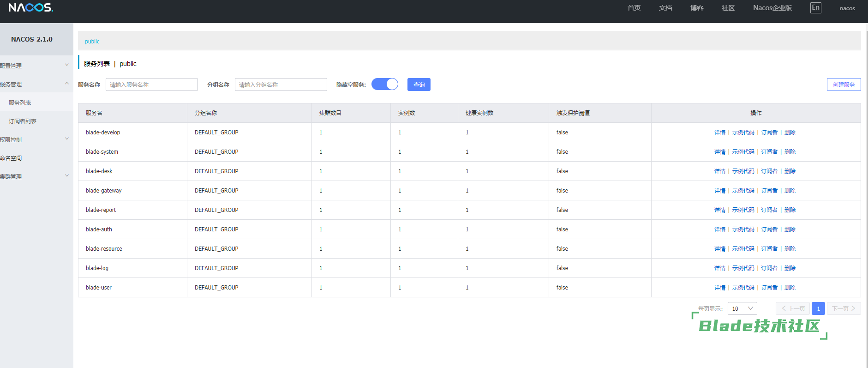The height and width of the screenshot is (368, 868).
Task: Open 详情 for blade-report
Action: click(x=720, y=210)
